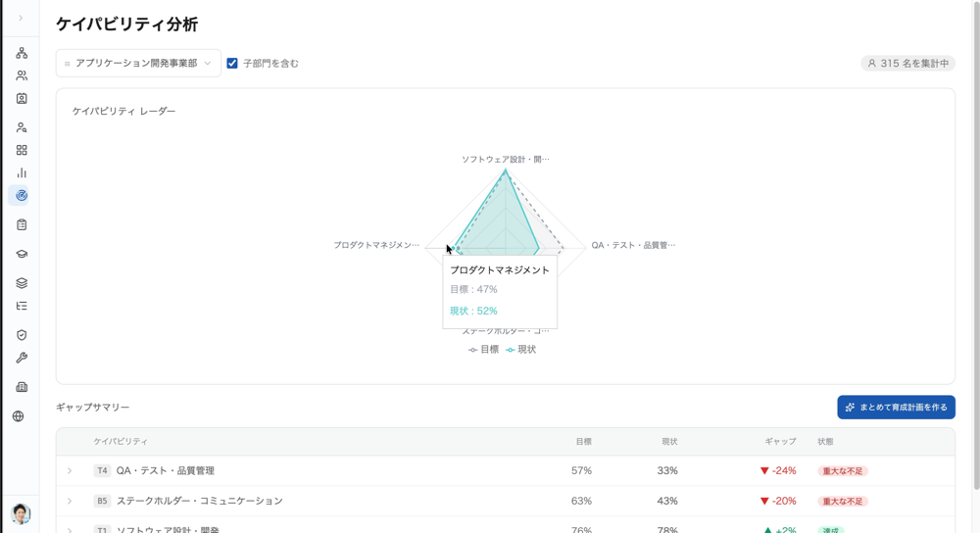This screenshot has height=533, width=980.
Task: Click the まとめて育成計画を作る button
Action: 896,408
